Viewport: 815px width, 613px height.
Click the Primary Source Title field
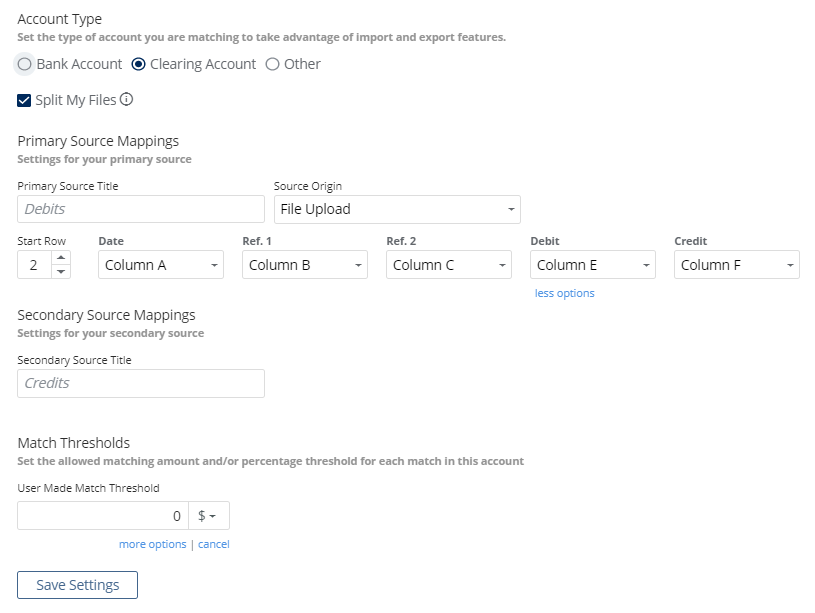pyautogui.click(x=141, y=209)
